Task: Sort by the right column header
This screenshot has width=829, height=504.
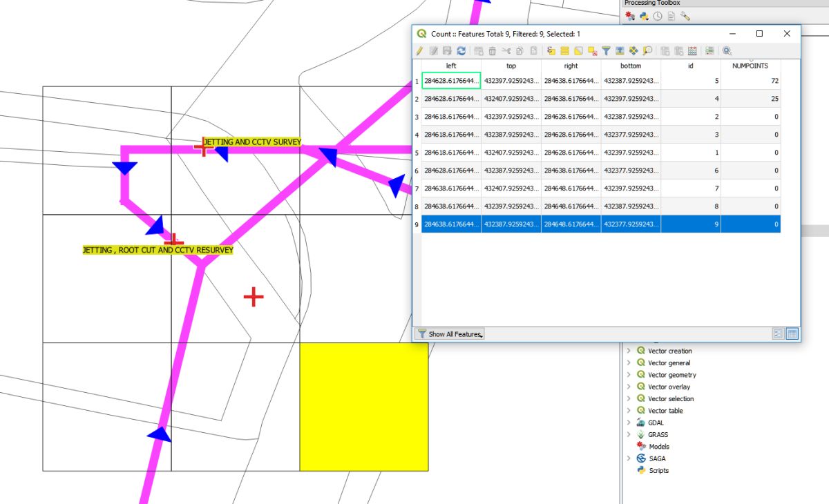Action: pyautogui.click(x=571, y=66)
